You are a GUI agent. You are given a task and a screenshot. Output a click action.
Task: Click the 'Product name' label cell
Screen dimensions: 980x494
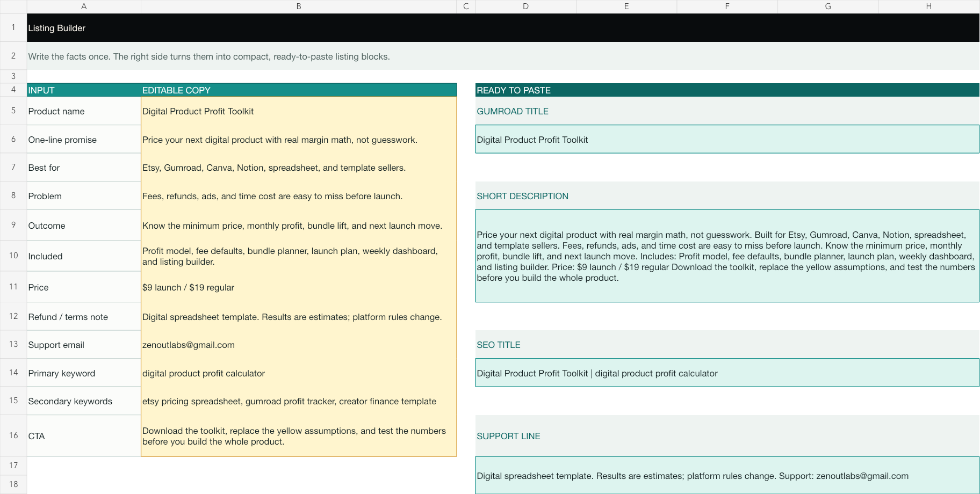84,111
